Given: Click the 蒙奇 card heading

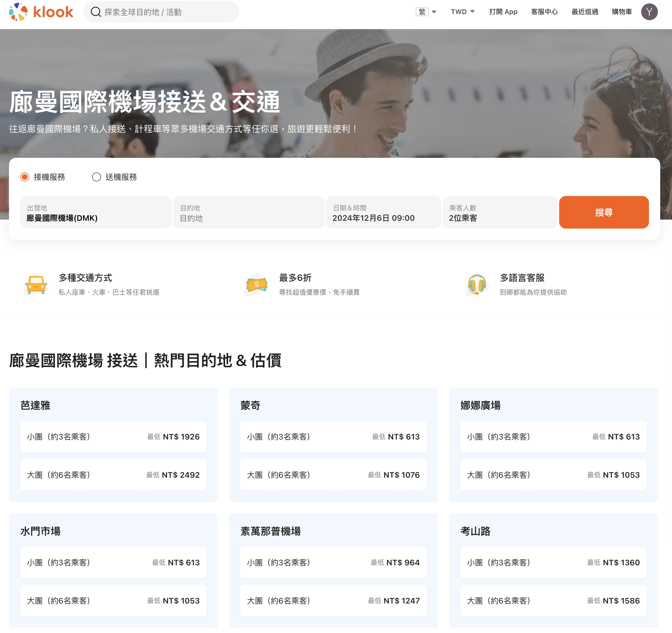Looking at the screenshot, I should click(250, 405).
